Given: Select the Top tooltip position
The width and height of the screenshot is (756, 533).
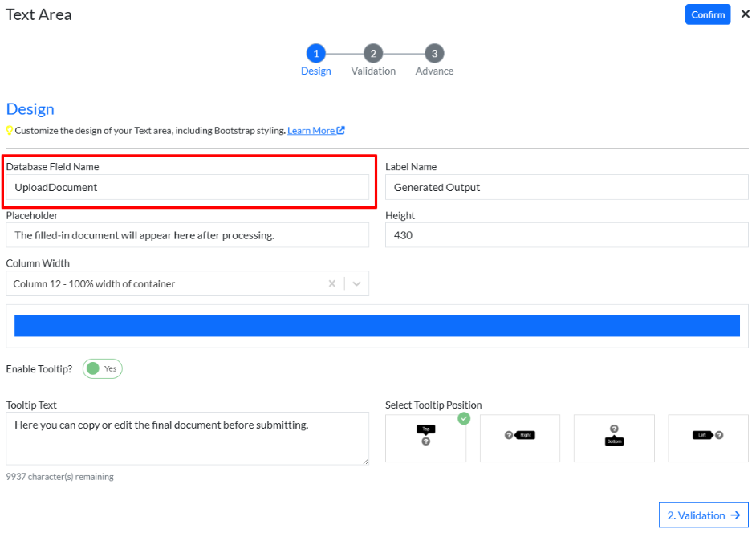Looking at the screenshot, I should pyautogui.click(x=425, y=438).
